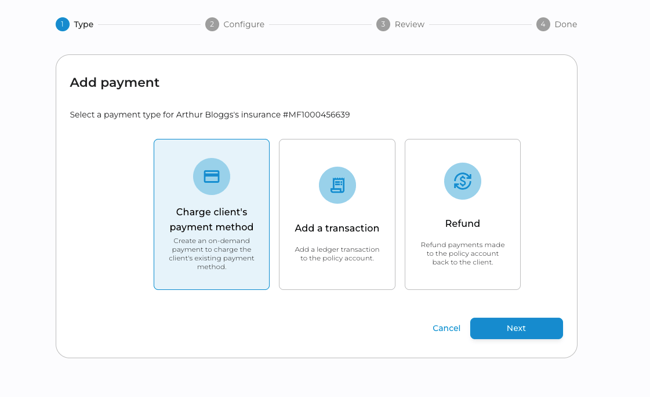Select the step 2 circle for Configure
Viewport: 650px width, 397px height.
point(212,24)
